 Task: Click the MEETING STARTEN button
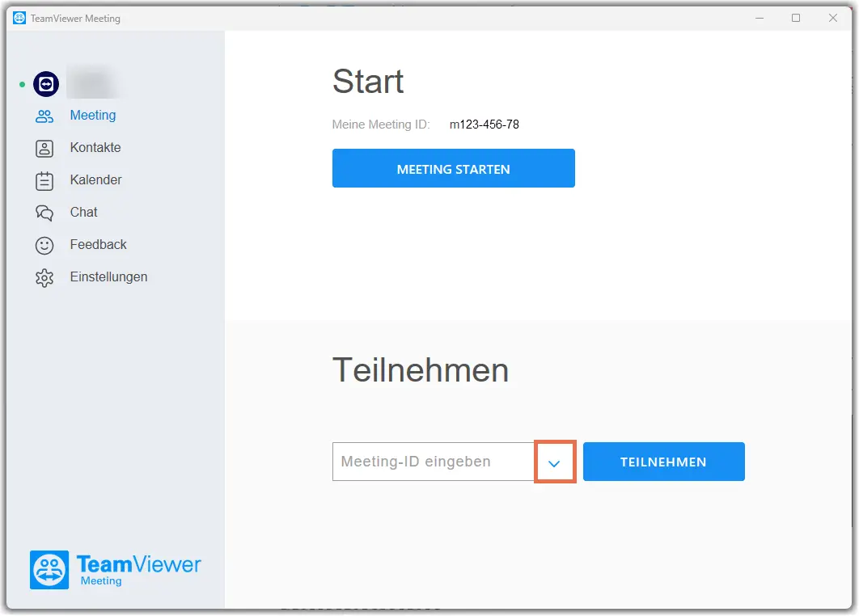454,168
